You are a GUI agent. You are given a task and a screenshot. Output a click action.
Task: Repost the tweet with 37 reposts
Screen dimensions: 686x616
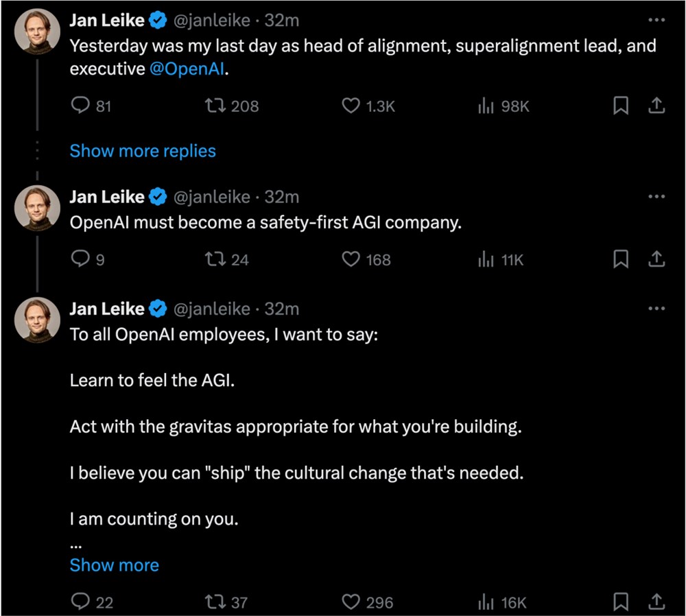pos(214,602)
